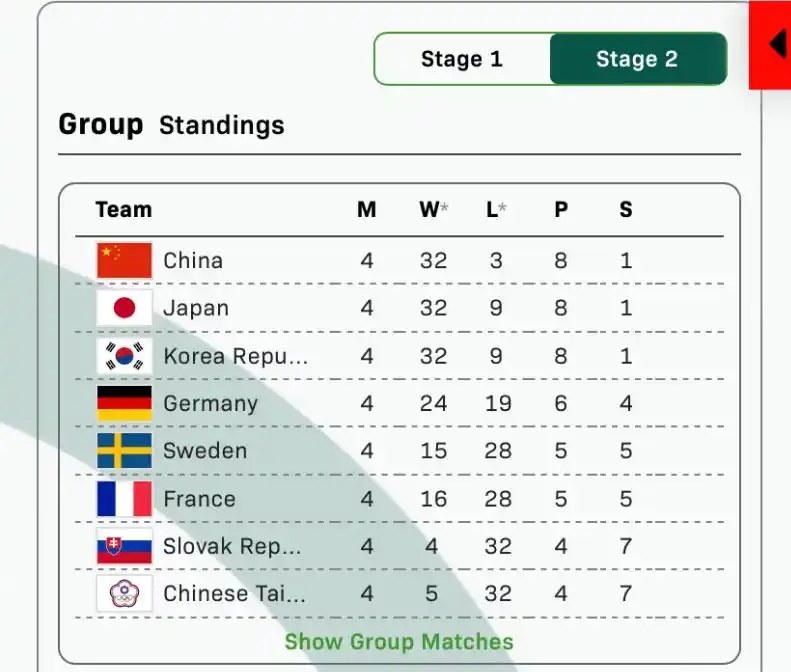Click the Korea Republic flag icon
791x672 pixels.
pyautogui.click(x=124, y=356)
